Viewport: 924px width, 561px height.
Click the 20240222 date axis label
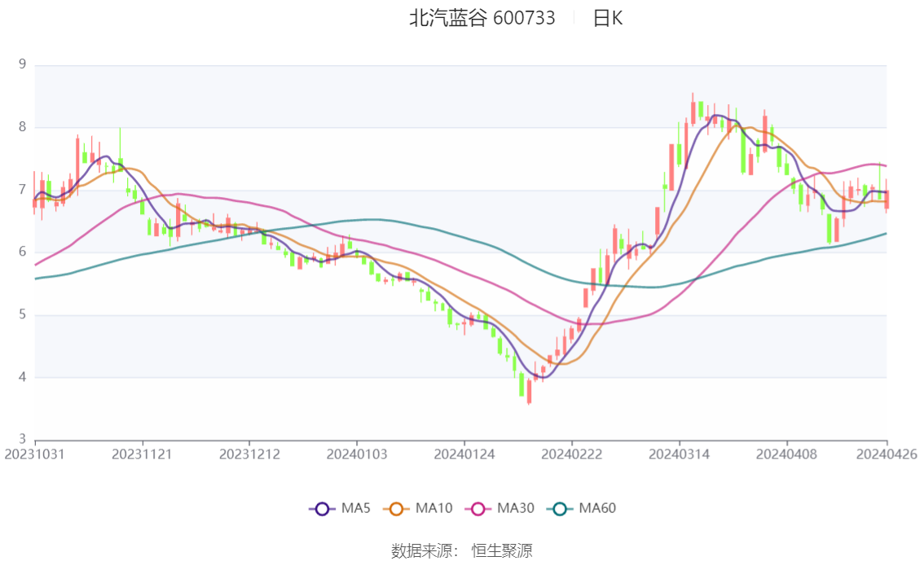(x=572, y=454)
